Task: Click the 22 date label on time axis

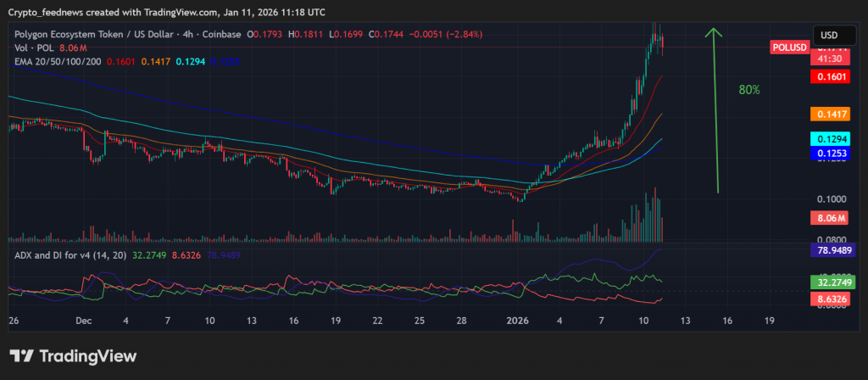Action: [377, 321]
